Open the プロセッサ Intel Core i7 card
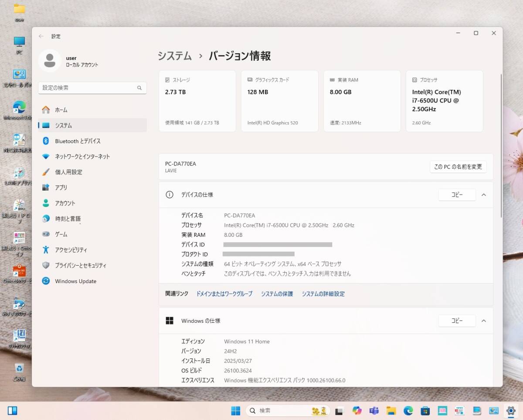Viewport: 523px width, 420px height. [445, 101]
